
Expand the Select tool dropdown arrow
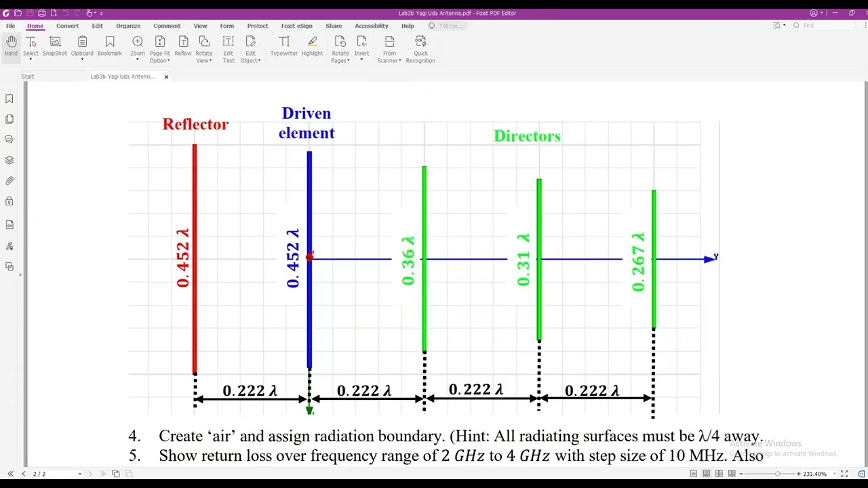tap(31, 60)
